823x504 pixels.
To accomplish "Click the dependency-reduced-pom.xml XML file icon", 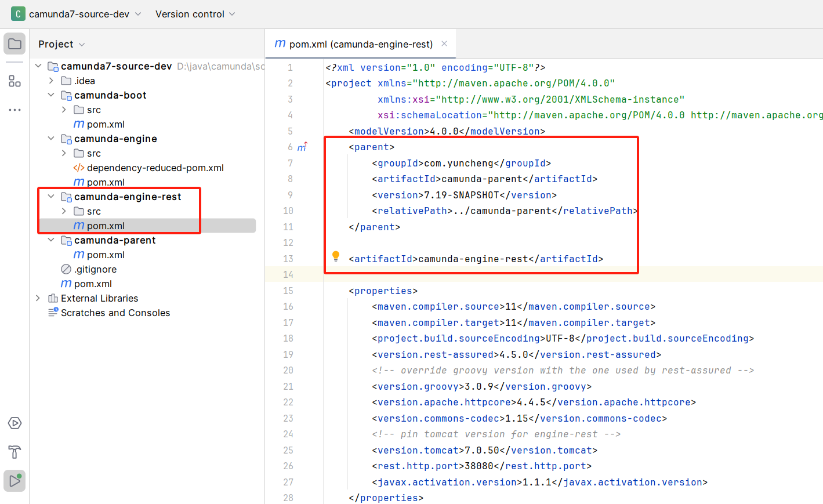I will pos(79,168).
